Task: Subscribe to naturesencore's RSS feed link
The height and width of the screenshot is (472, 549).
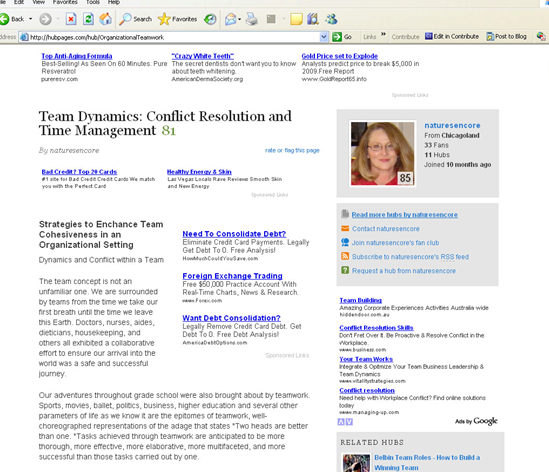Action: tap(410, 257)
